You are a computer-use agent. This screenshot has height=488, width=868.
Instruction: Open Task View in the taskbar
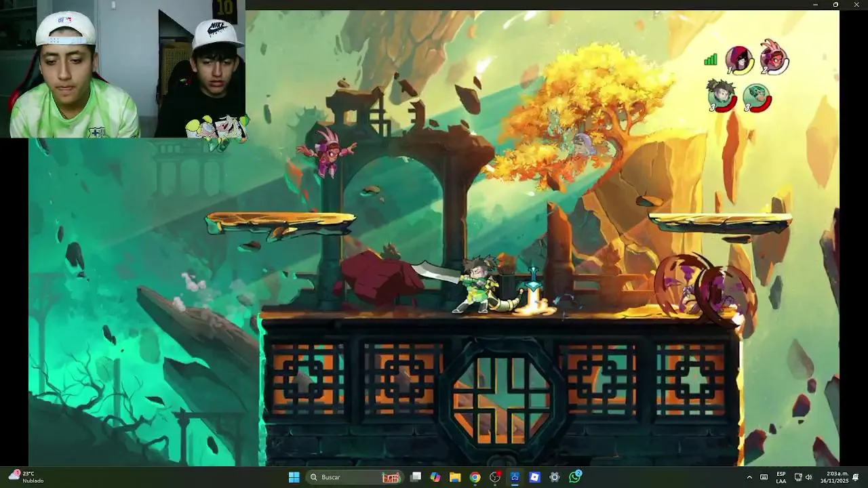click(x=416, y=477)
